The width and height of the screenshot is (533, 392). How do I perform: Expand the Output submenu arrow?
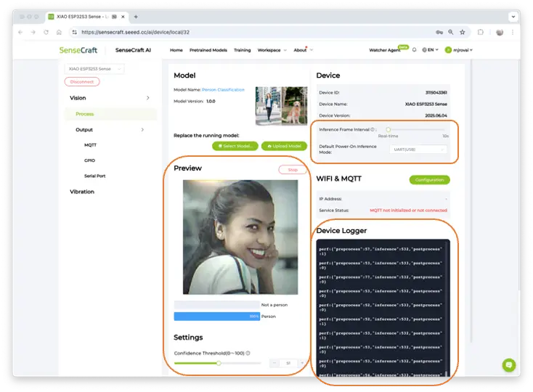click(142, 130)
